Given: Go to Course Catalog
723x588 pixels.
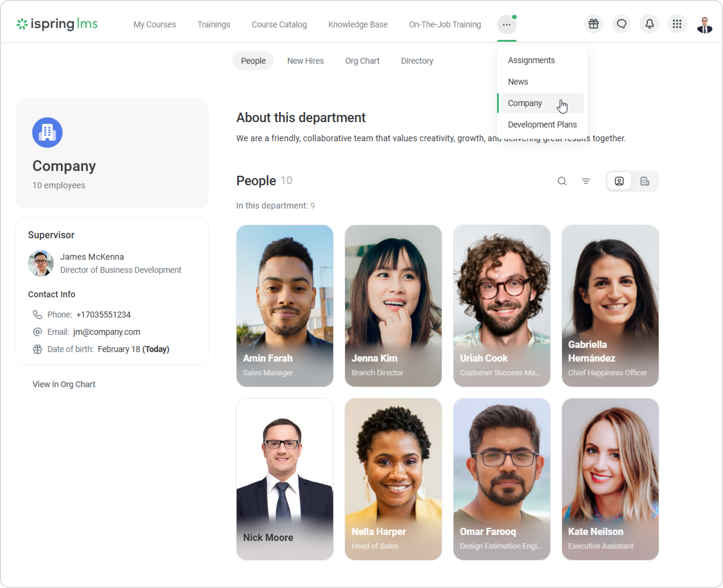Looking at the screenshot, I should (279, 24).
